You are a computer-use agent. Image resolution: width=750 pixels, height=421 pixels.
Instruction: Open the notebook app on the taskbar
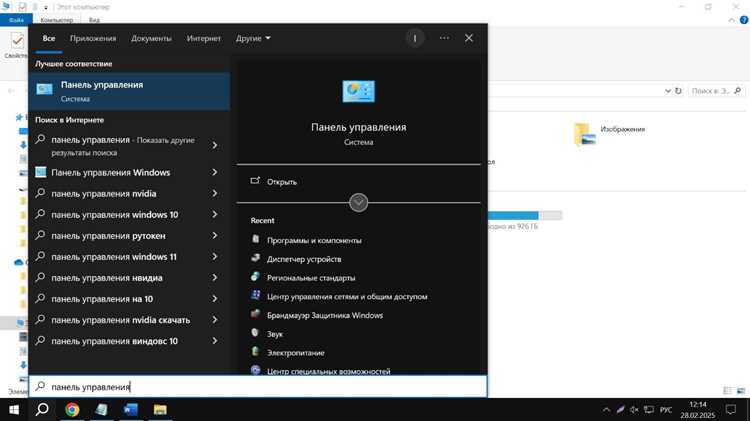click(101, 410)
